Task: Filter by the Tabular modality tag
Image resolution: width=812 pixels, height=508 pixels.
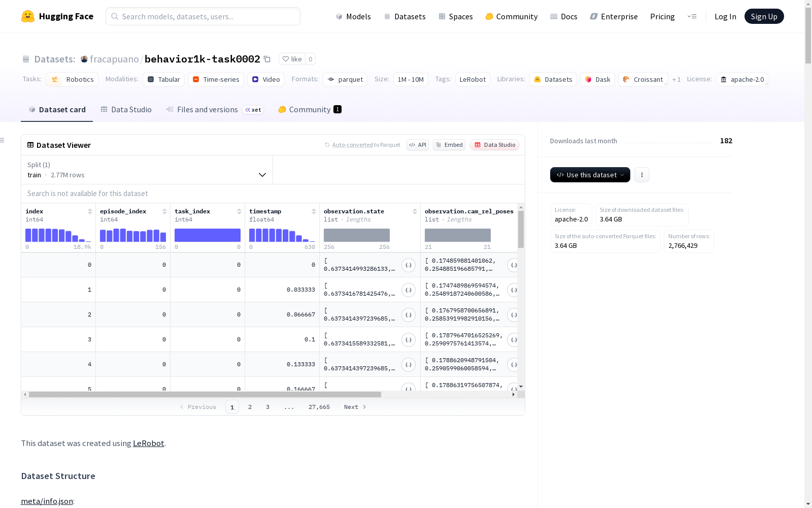Action: pyautogui.click(x=163, y=79)
